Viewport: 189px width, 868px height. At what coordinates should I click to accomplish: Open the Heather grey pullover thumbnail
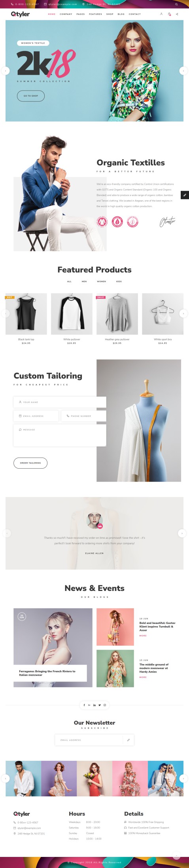pyautogui.click(x=117, y=314)
